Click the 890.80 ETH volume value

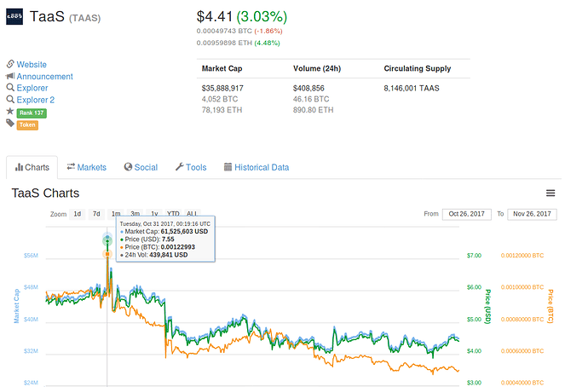coord(313,110)
